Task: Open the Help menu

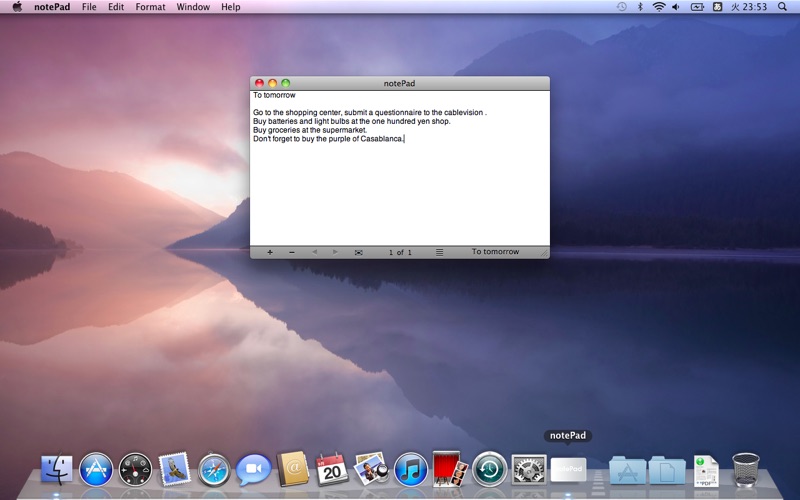Action: 231,7
